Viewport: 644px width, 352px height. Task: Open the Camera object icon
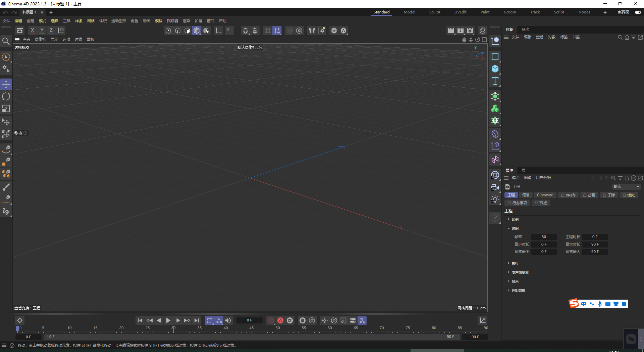click(x=495, y=187)
